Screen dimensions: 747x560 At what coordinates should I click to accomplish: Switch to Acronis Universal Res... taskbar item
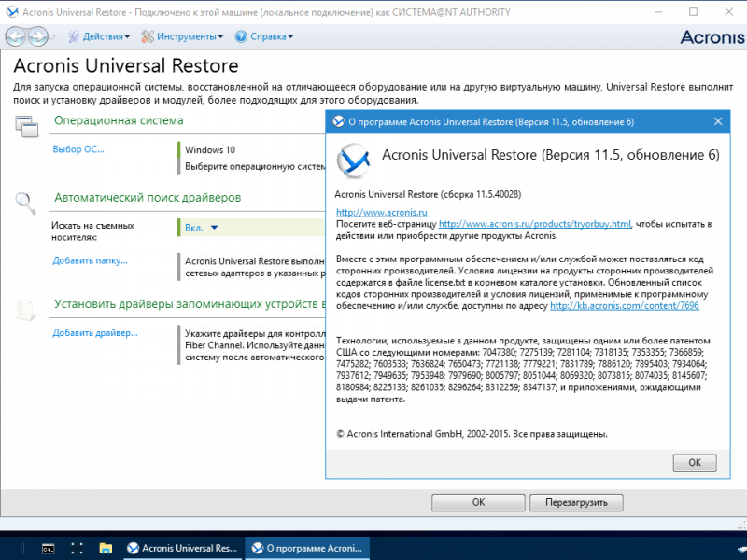[184, 548]
